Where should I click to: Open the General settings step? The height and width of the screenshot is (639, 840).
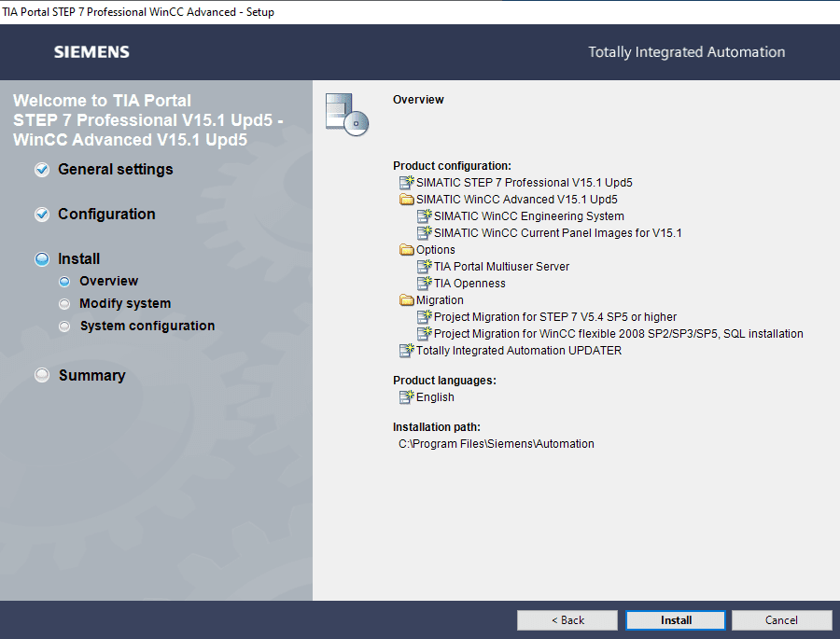[x=115, y=169]
